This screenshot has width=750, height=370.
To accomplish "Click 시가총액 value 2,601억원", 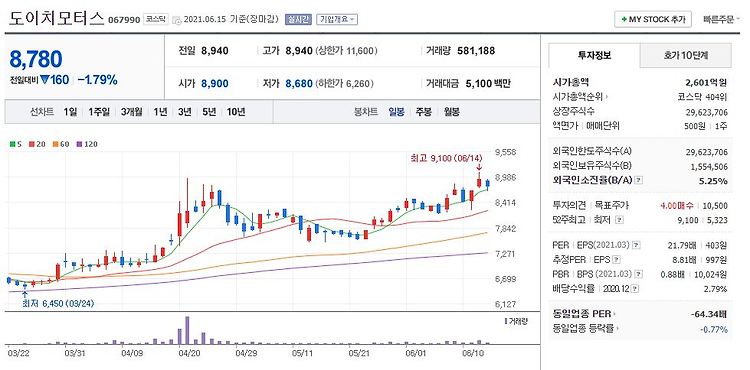I will 706,83.
